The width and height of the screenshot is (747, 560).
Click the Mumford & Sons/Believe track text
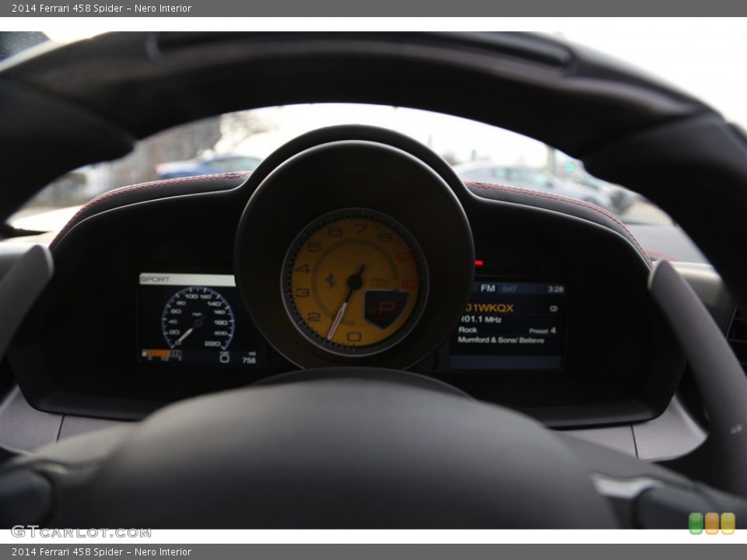click(500, 340)
